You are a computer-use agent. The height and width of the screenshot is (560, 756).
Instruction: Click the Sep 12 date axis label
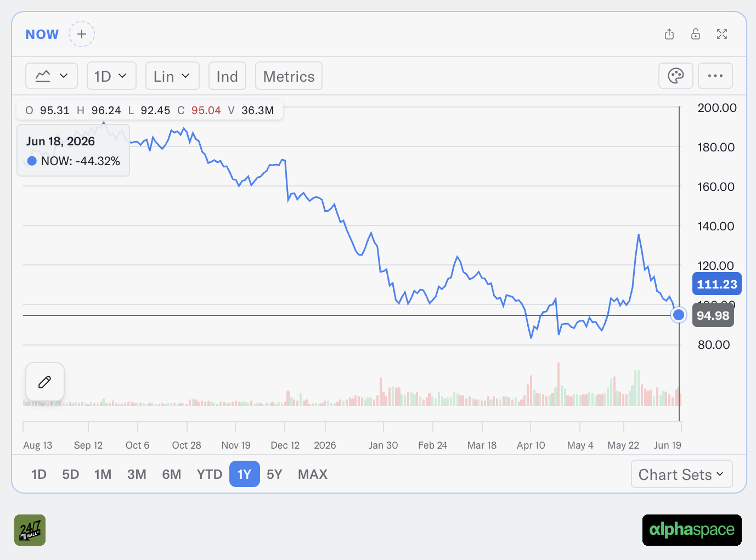(88, 445)
